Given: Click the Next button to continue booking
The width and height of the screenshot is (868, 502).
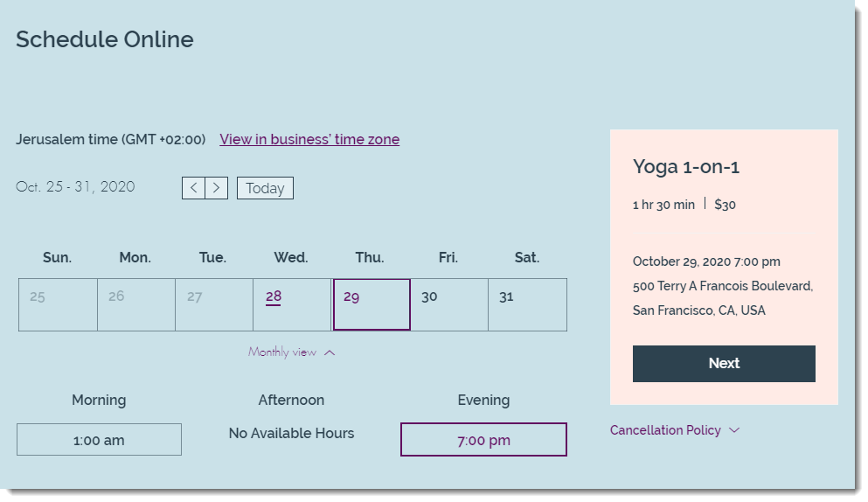Looking at the screenshot, I should pyautogui.click(x=724, y=364).
